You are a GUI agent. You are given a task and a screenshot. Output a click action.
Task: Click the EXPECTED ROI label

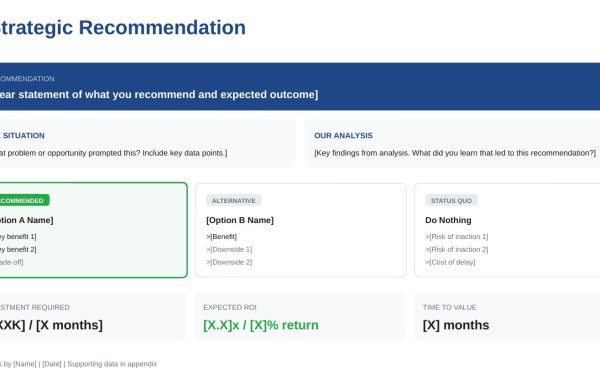click(230, 307)
